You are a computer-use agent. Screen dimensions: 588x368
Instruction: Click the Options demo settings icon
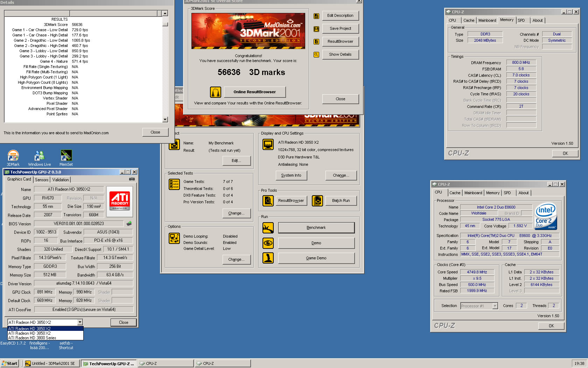pos(174,238)
